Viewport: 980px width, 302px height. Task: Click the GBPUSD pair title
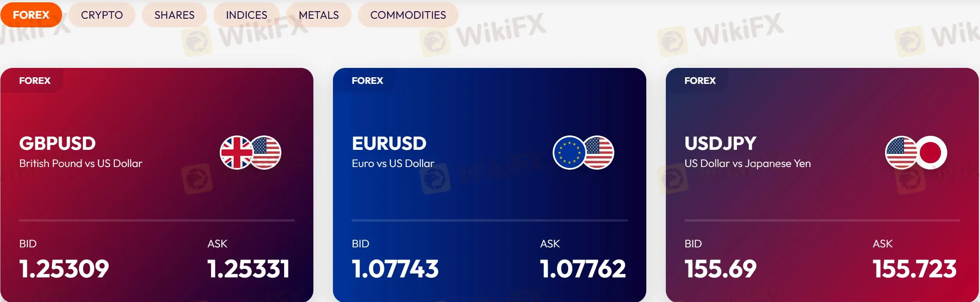[57, 144]
